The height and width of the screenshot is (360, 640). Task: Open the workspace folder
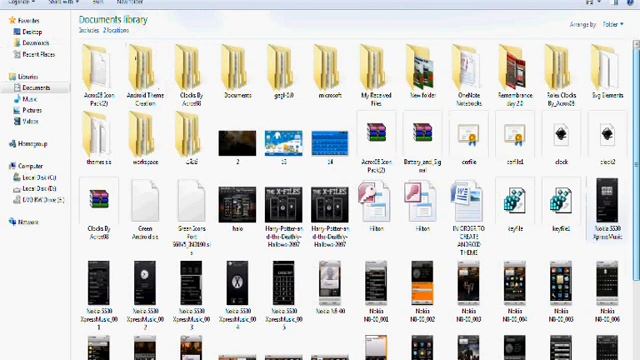tap(145, 139)
